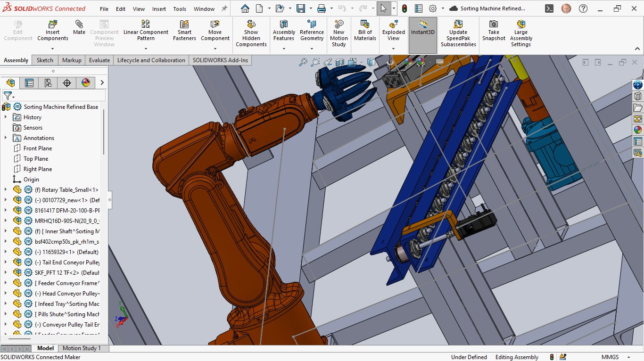Switch to DisplayManager color ball tab
Viewport: 644px width, 361px height.
[86, 83]
